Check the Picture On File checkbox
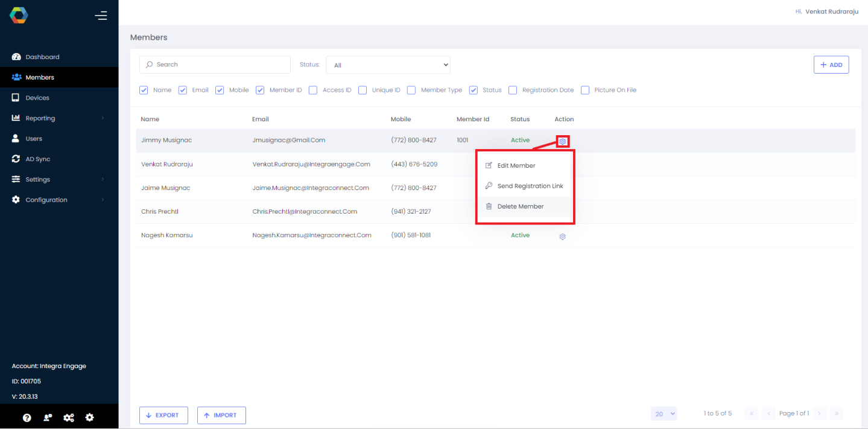Screen dimensions: 868x429 (584, 89)
